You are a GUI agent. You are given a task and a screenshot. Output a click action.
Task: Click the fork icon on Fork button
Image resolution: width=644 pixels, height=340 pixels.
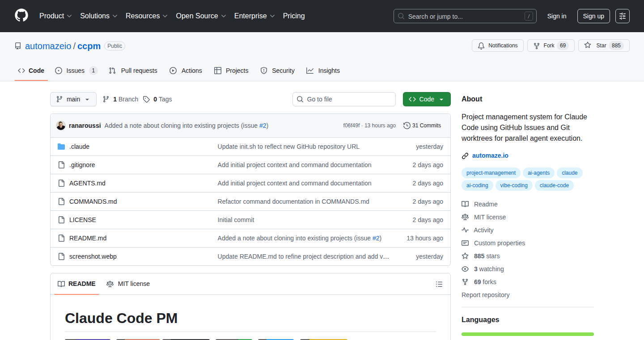click(x=537, y=46)
